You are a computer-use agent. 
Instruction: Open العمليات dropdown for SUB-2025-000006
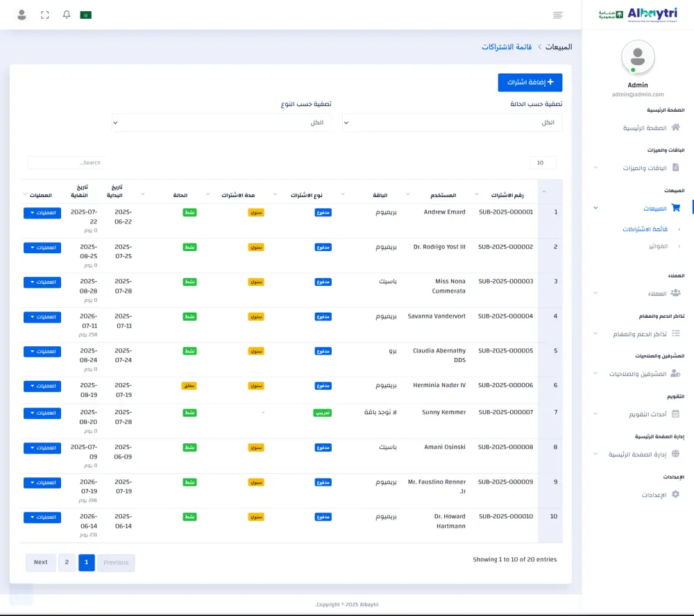click(42, 386)
